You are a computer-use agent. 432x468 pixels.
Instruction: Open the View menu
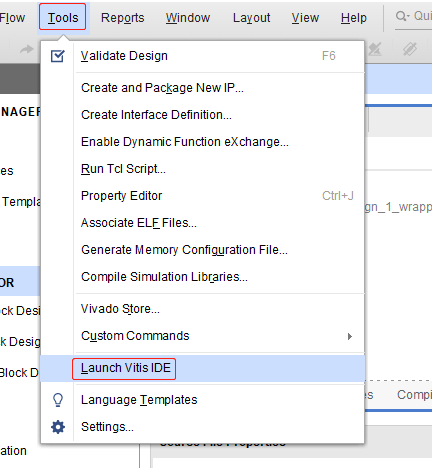(305, 17)
